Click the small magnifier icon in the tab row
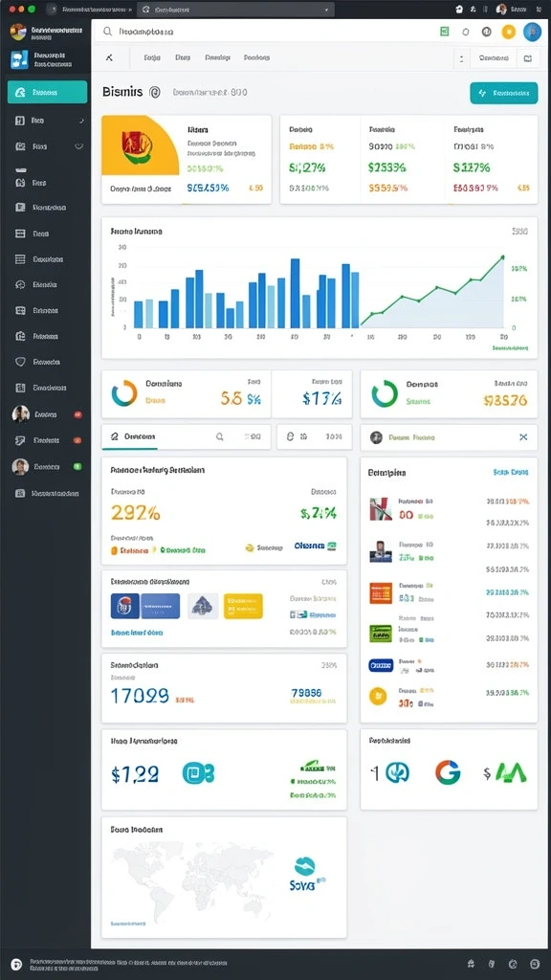This screenshot has height=980, width=551. pos(219,437)
